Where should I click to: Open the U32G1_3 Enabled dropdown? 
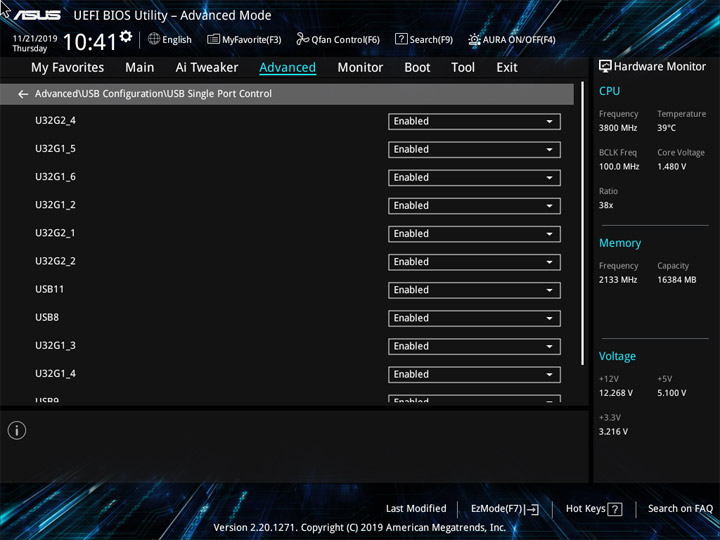474,346
